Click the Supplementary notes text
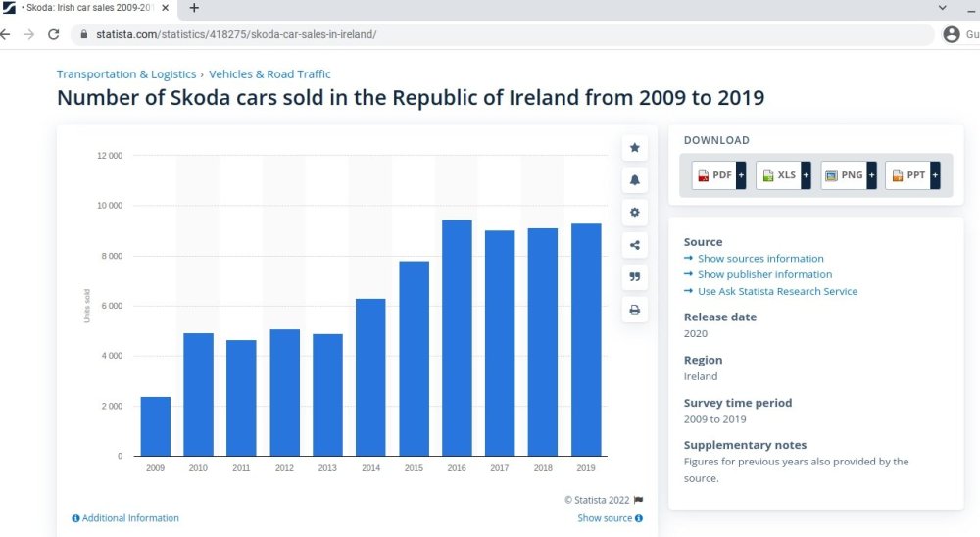The image size is (980, 537). pyautogui.click(x=796, y=470)
